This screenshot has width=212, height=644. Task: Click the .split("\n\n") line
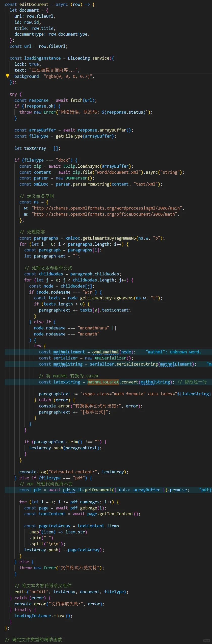[47, 544]
